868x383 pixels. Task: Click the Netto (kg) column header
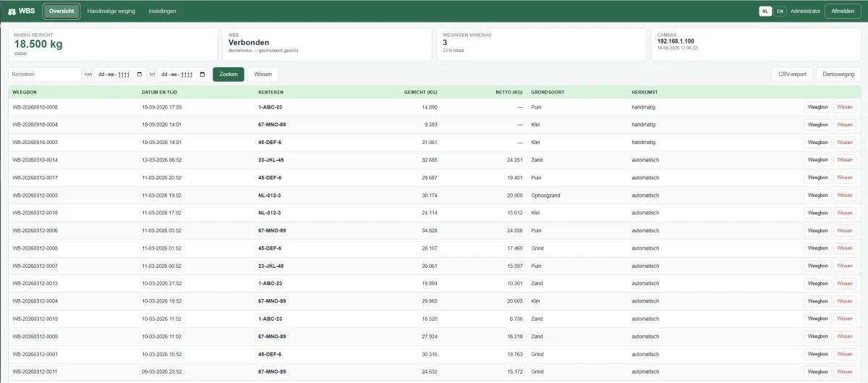pyautogui.click(x=509, y=93)
